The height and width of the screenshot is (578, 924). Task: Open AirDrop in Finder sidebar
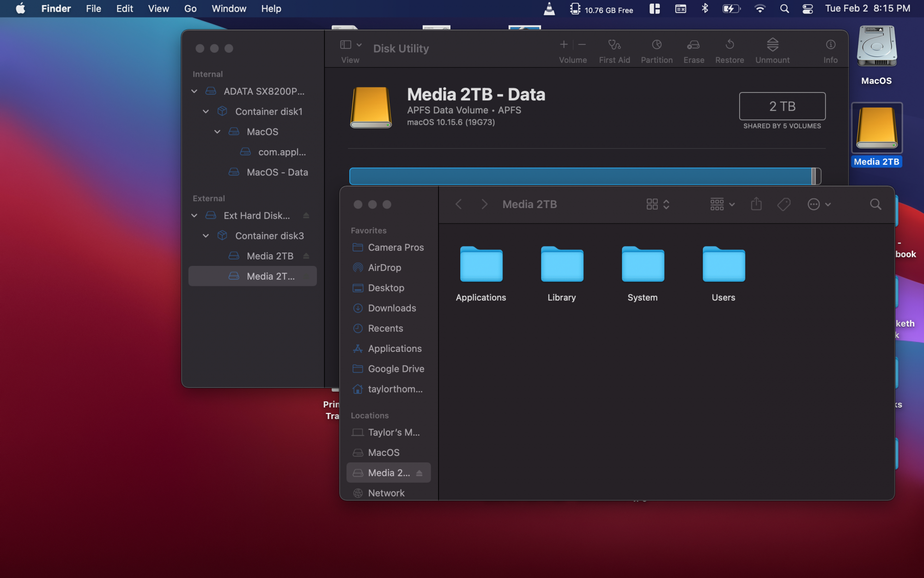pos(388,267)
